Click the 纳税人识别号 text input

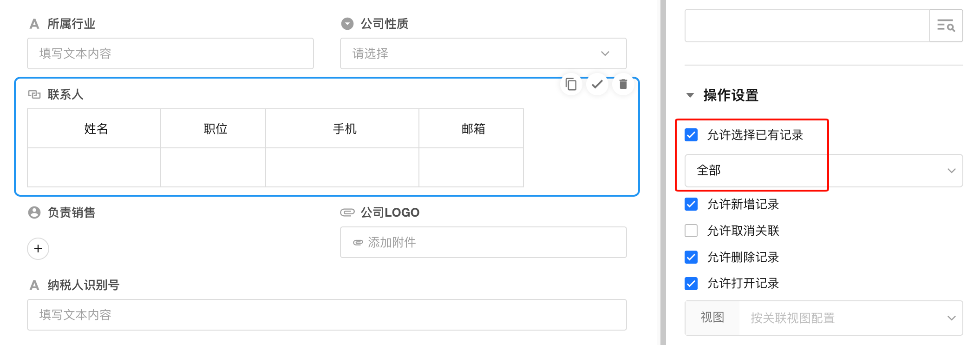pos(327,315)
